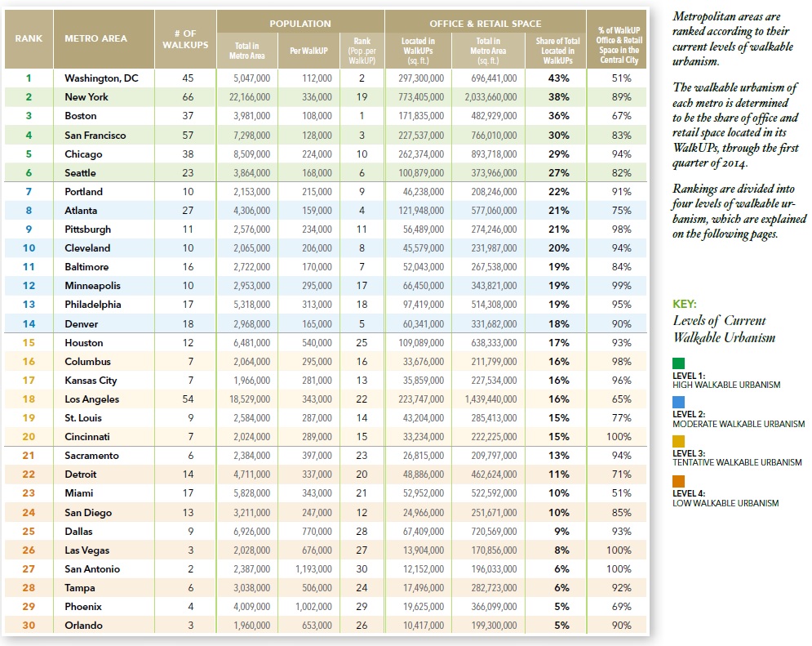Select Washington, DC's 43% share value

point(559,78)
